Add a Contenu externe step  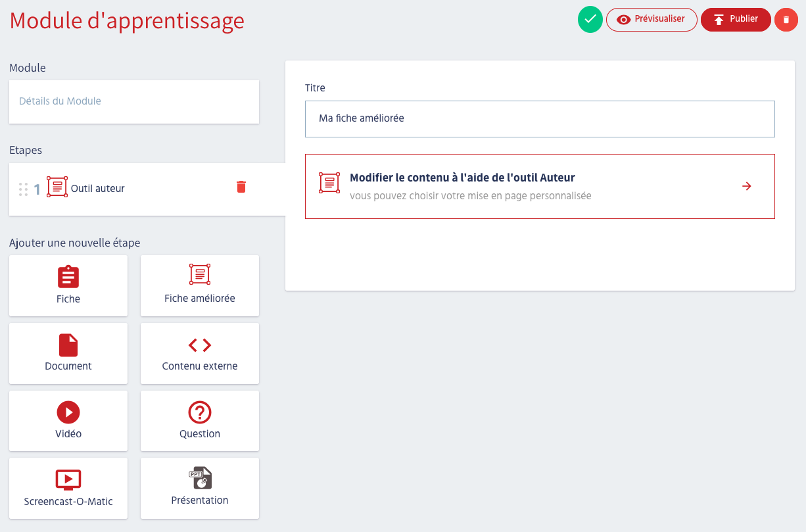200,353
